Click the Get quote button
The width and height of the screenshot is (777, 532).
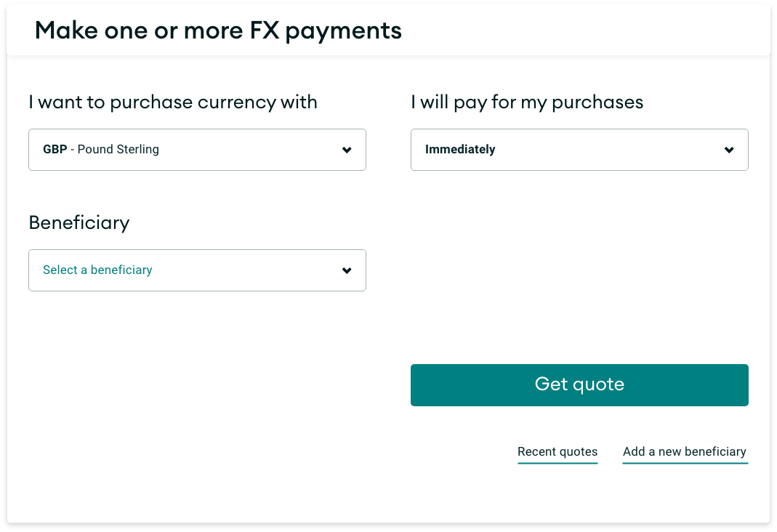tap(579, 385)
